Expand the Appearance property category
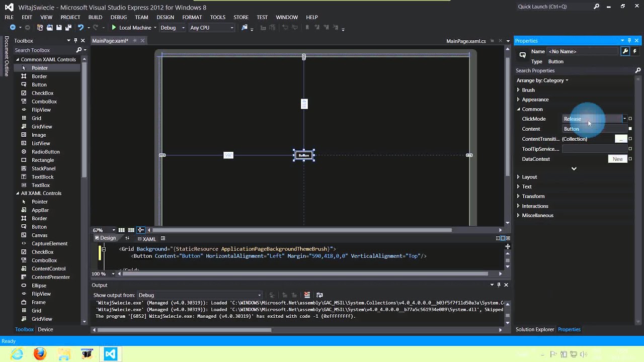644x362 pixels. 518,100
